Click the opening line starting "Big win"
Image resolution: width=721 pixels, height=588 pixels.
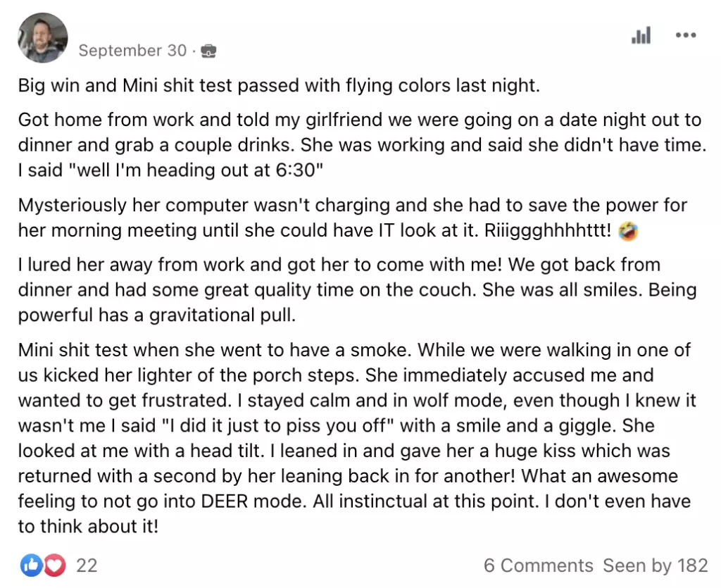click(279, 85)
